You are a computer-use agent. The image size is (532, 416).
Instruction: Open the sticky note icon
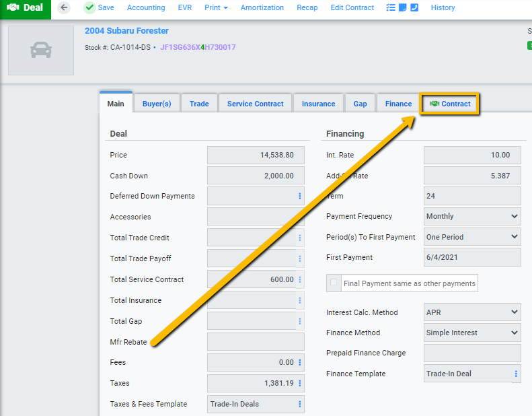point(402,7)
